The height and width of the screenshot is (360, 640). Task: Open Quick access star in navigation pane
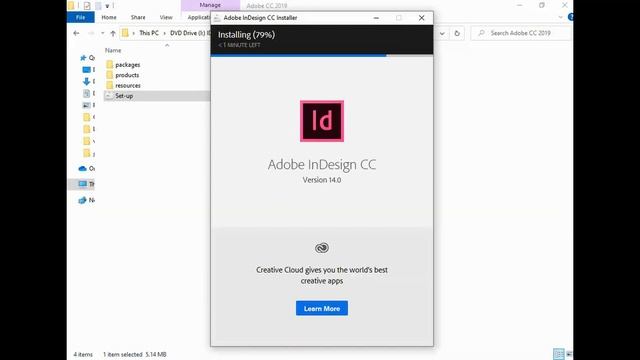pos(83,58)
